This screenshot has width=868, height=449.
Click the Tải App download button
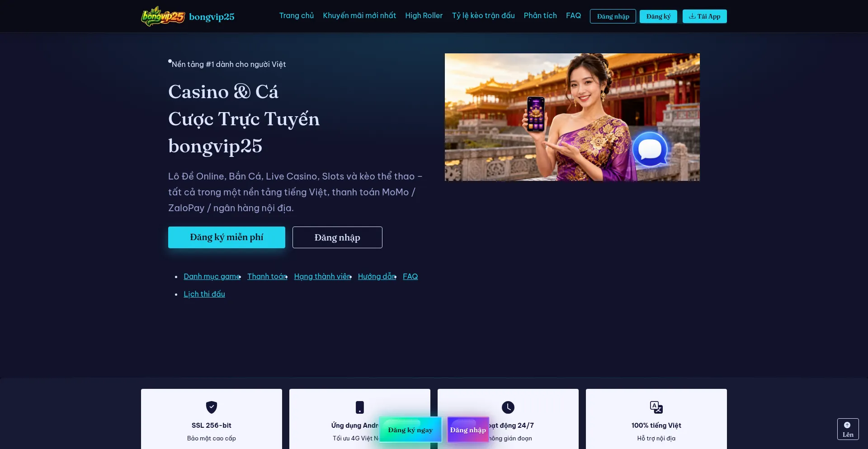704,16
